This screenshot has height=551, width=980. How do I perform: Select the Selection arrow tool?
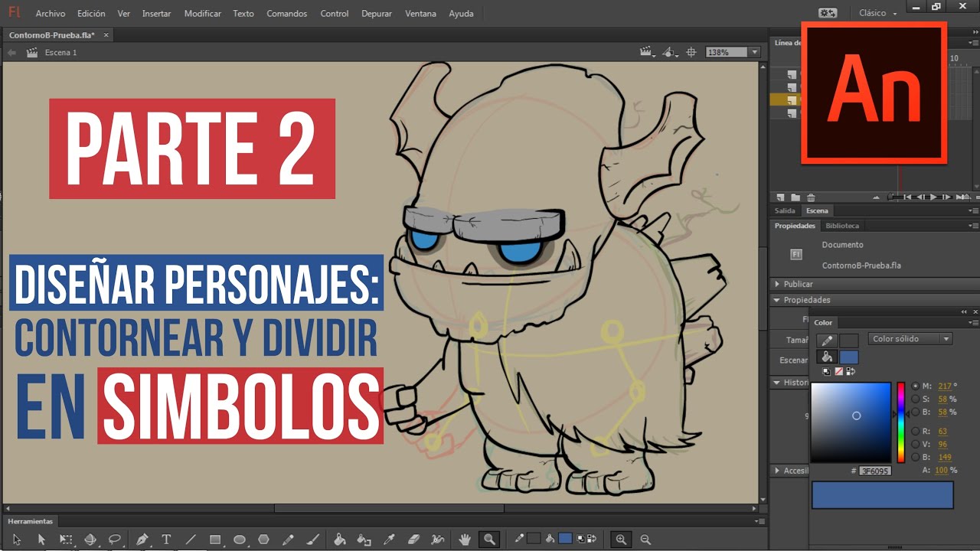click(x=17, y=540)
